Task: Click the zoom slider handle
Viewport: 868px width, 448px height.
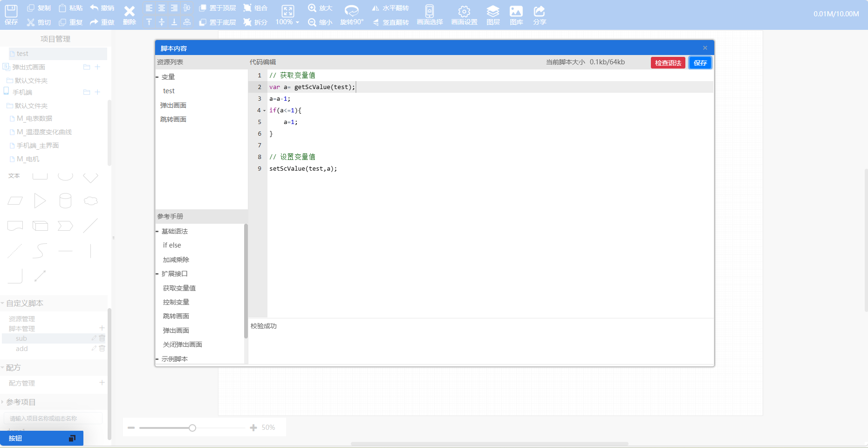Action: click(x=192, y=428)
